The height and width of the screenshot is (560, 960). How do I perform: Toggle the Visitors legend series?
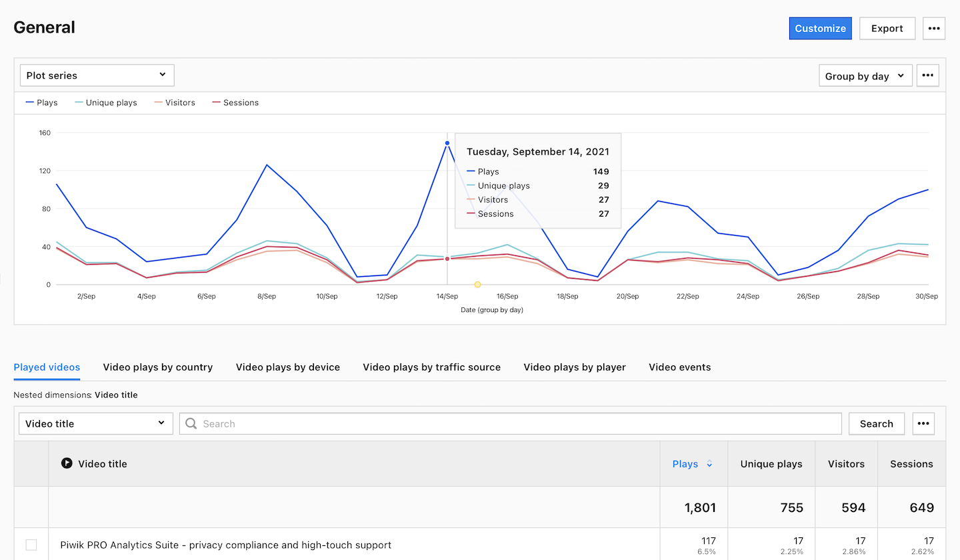[174, 103]
